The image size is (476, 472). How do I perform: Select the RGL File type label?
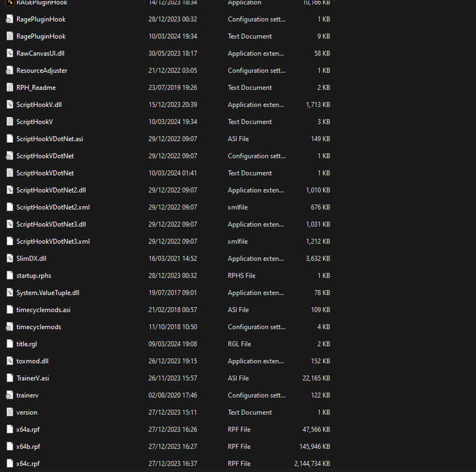click(x=240, y=344)
